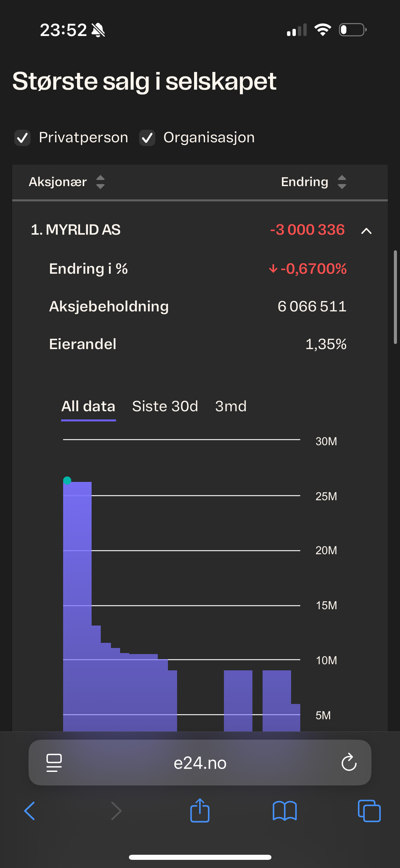Switch to the 3md tab
The height and width of the screenshot is (868, 400).
click(x=231, y=406)
